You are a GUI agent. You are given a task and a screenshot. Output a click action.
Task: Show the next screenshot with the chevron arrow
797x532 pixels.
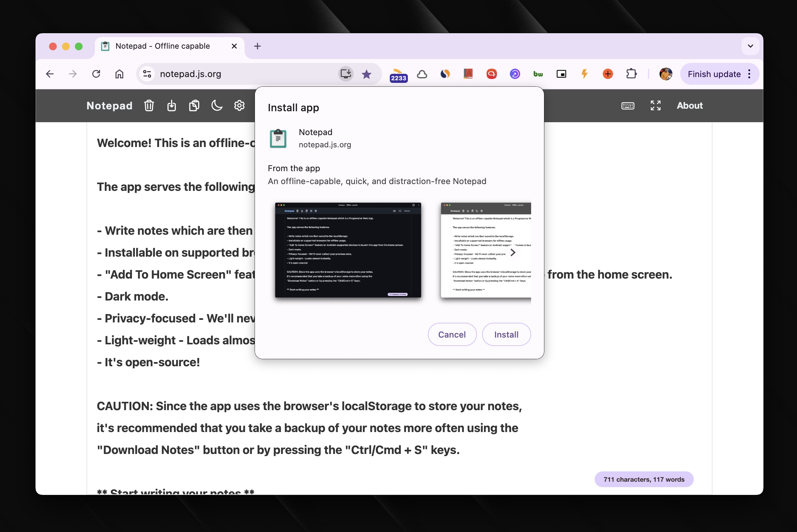point(513,252)
